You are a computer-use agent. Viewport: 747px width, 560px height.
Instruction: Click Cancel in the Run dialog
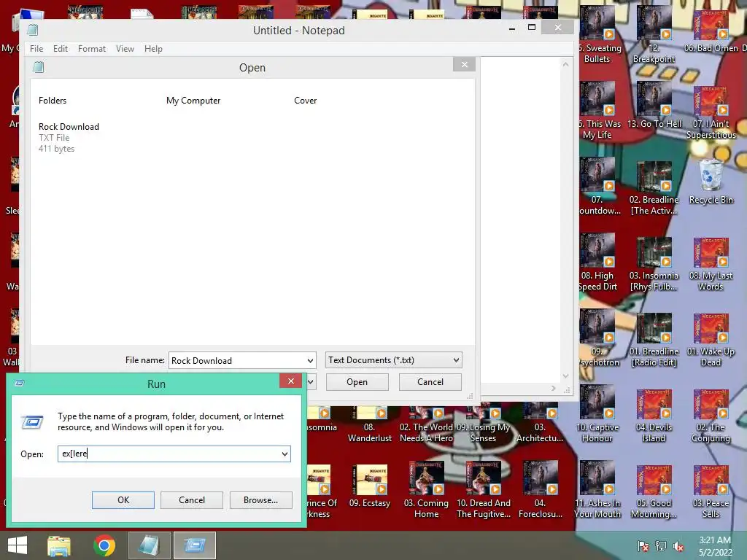click(192, 500)
